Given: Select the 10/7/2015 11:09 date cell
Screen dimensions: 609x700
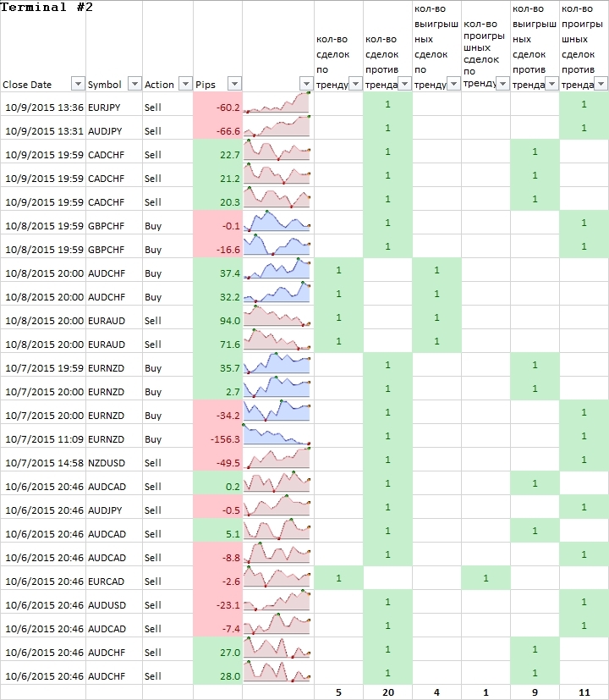Looking at the screenshot, I should coord(43,436).
